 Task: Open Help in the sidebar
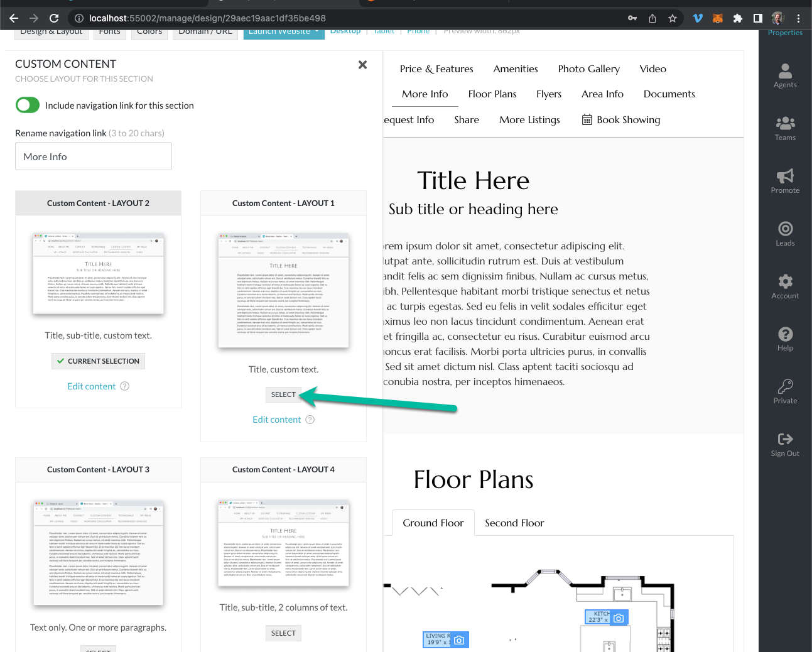[785, 339]
